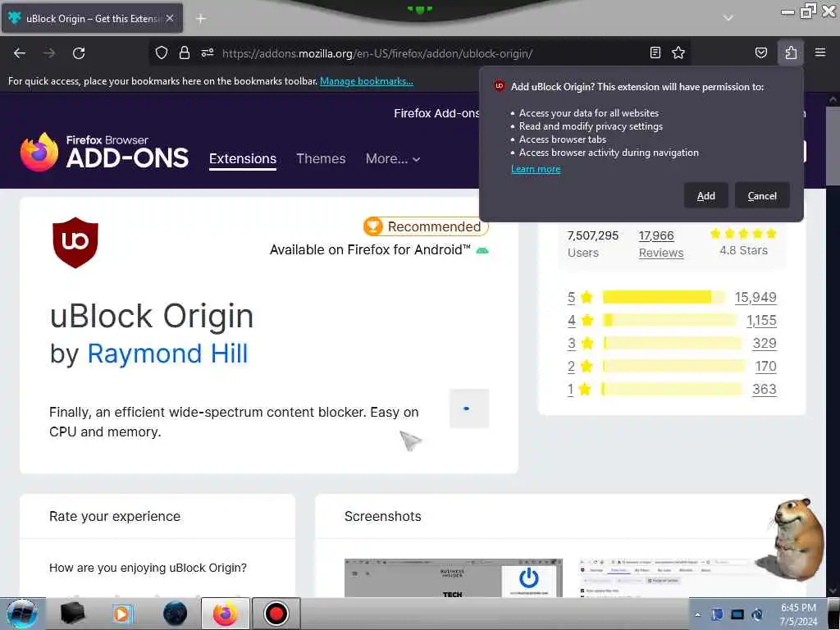
Task: Filter reviews by 3 star rating bar
Action: [x=673, y=343]
